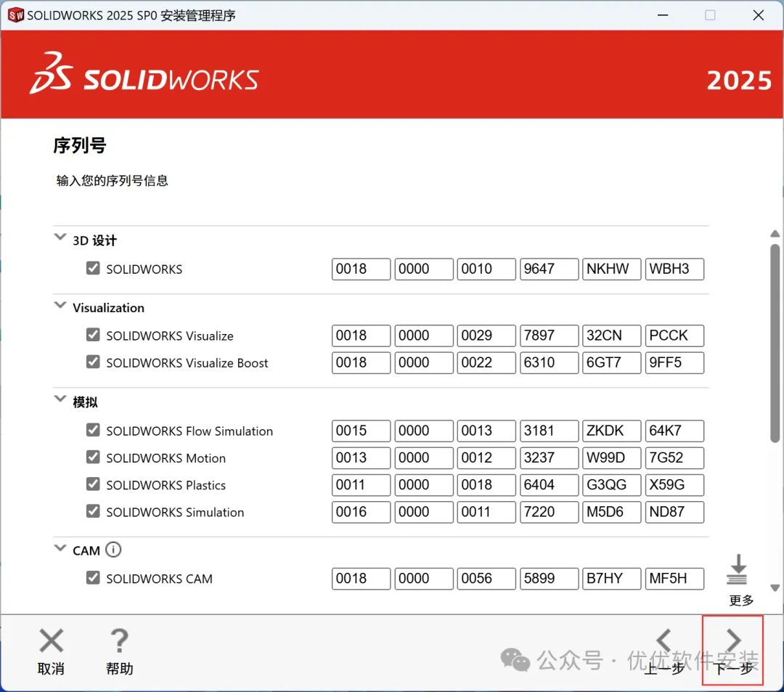Toggle SOLIDWORKS Motion checkbox
Screen dimensions: 784x692
(x=93, y=457)
